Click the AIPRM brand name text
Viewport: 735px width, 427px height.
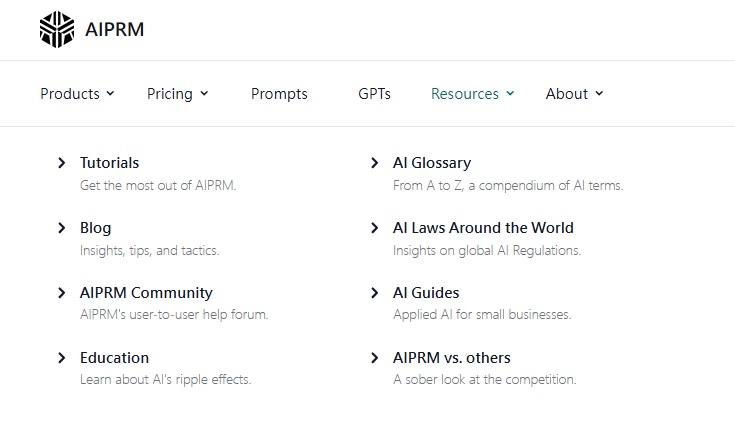coord(114,30)
